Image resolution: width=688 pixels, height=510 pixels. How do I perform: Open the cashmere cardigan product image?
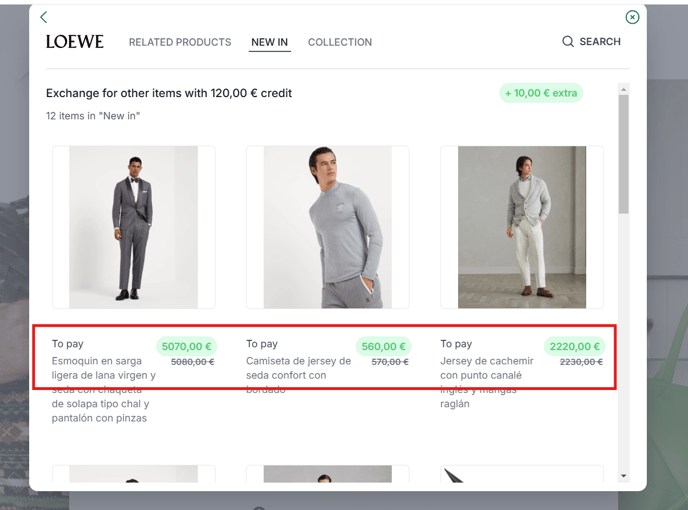click(x=522, y=227)
